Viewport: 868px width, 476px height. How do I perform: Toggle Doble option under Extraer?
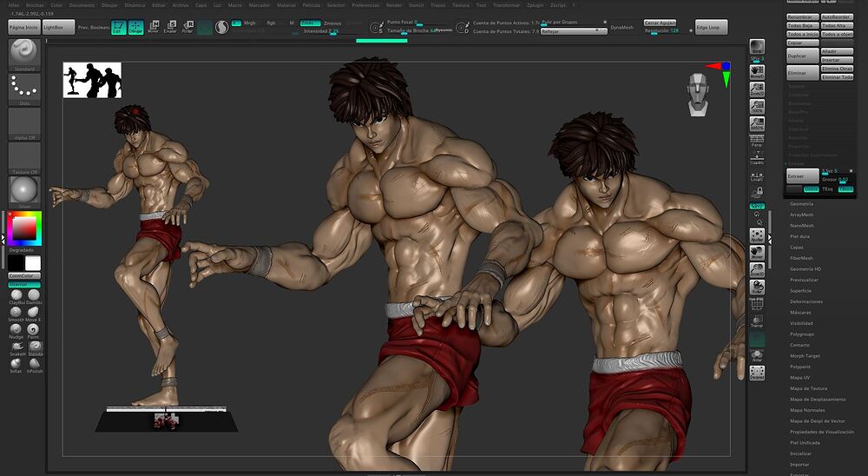point(811,189)
